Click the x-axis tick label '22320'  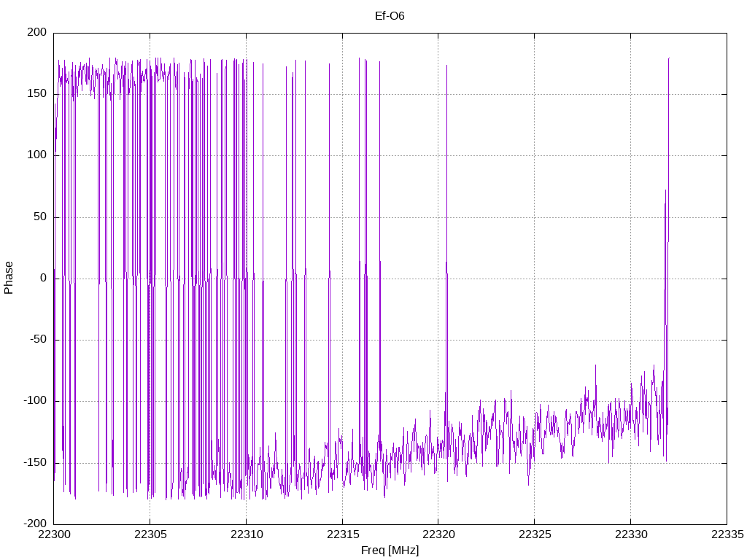(x=438, y=534)
